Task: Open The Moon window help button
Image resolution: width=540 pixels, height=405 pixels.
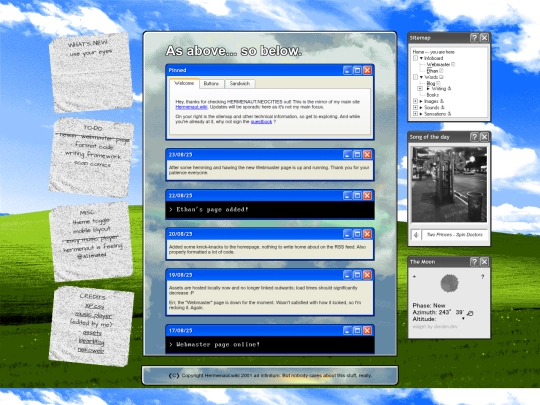Action: 474,262
